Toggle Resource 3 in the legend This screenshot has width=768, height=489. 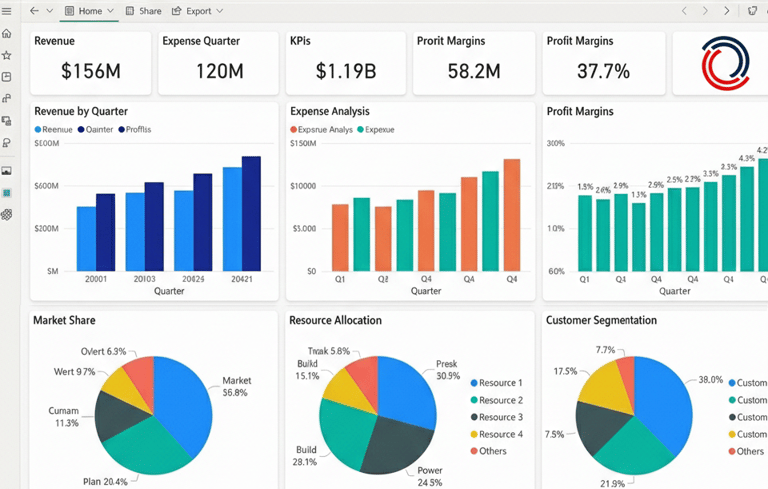tap(497, 417)
